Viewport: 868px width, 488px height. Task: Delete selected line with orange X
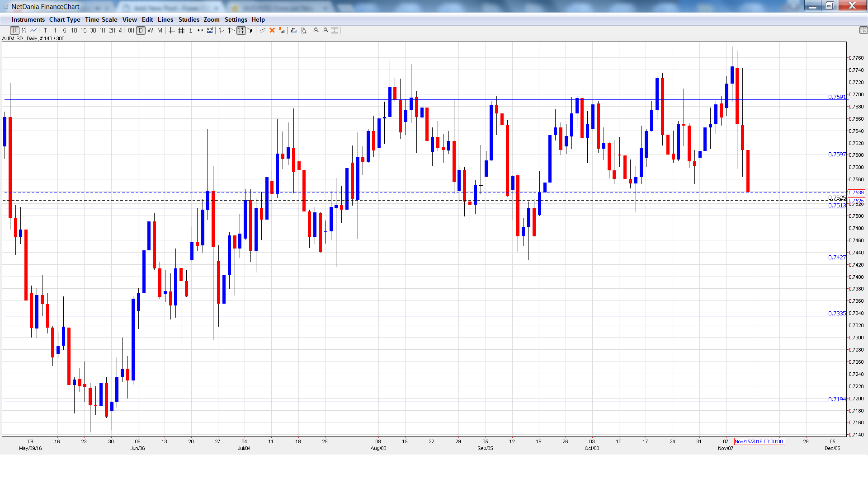coord(272,31)
